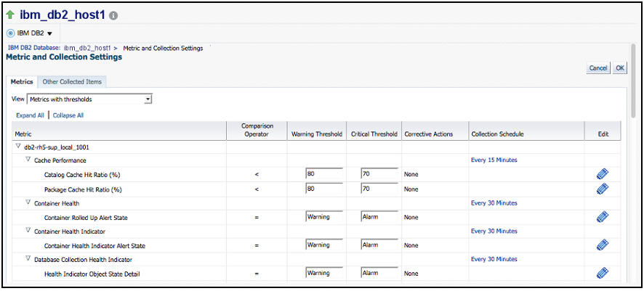
Task: Select the Catalog Cache Hit Ratio (%) row label
Action: coord(82,175)
